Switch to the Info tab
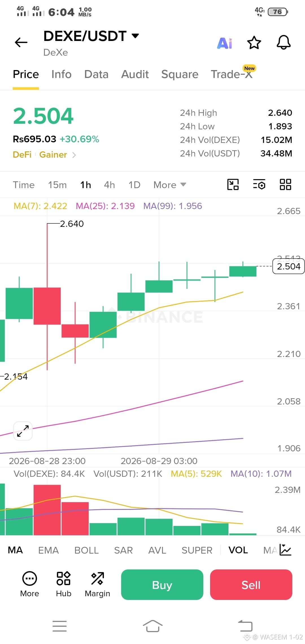305x644 pixels. pyautogui.click(x=61, y=74)
